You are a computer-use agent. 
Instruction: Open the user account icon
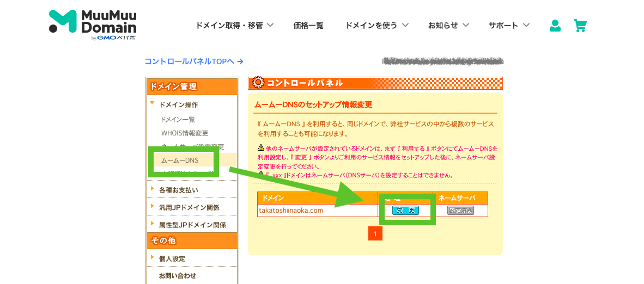tap(555, 26)
